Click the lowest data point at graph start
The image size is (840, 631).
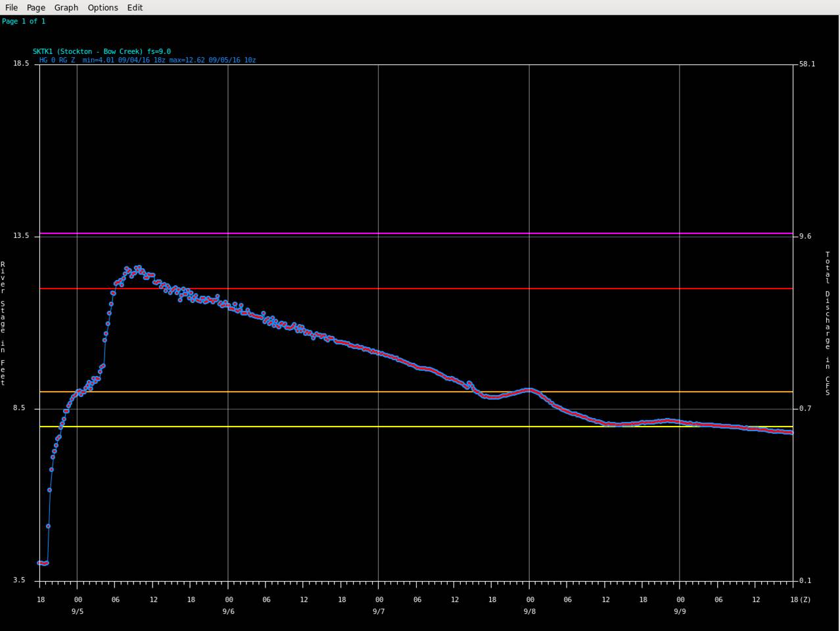43,563
